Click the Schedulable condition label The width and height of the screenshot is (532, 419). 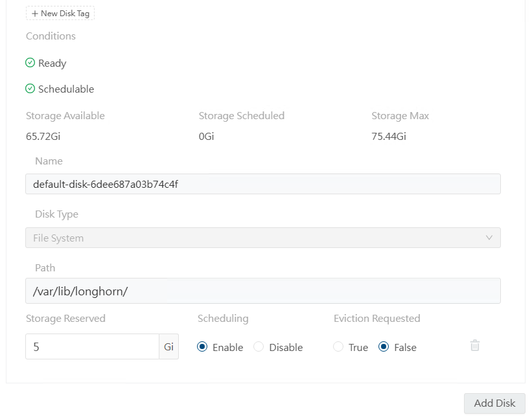pyautogui.click(x=66, y=89)
